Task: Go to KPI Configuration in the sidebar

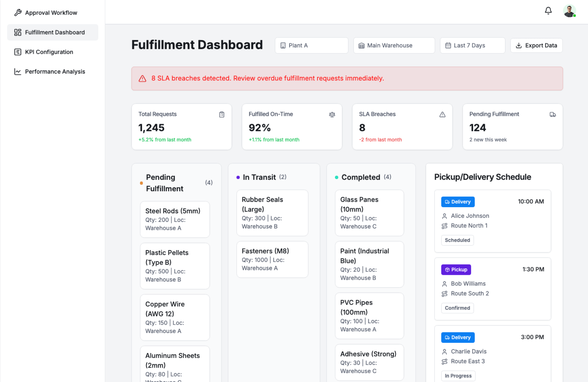Action: point(49,52)
